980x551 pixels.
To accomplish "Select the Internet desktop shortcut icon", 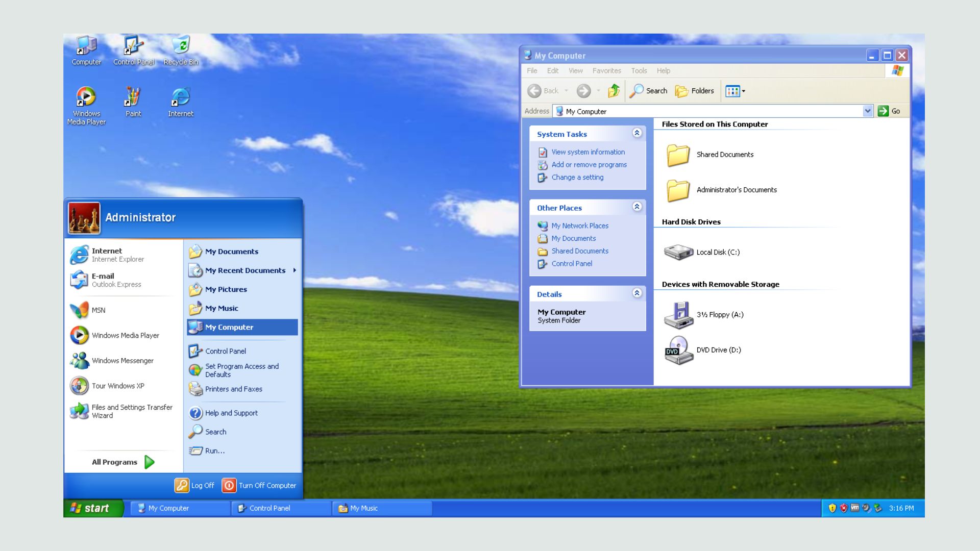I will pyautogui.click(x=181, y=102).
